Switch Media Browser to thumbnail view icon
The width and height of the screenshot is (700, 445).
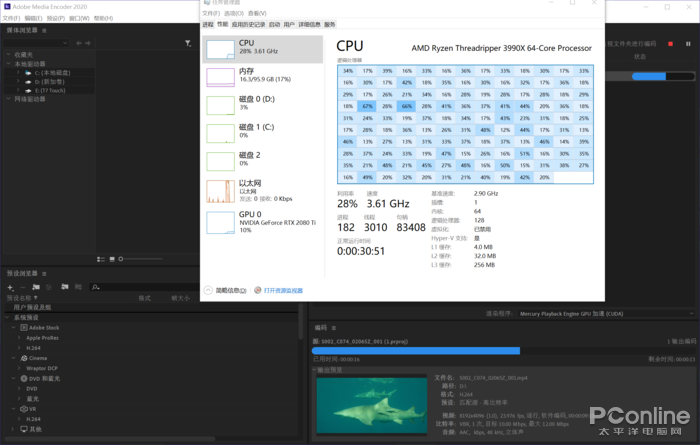(x=112, y=259)
